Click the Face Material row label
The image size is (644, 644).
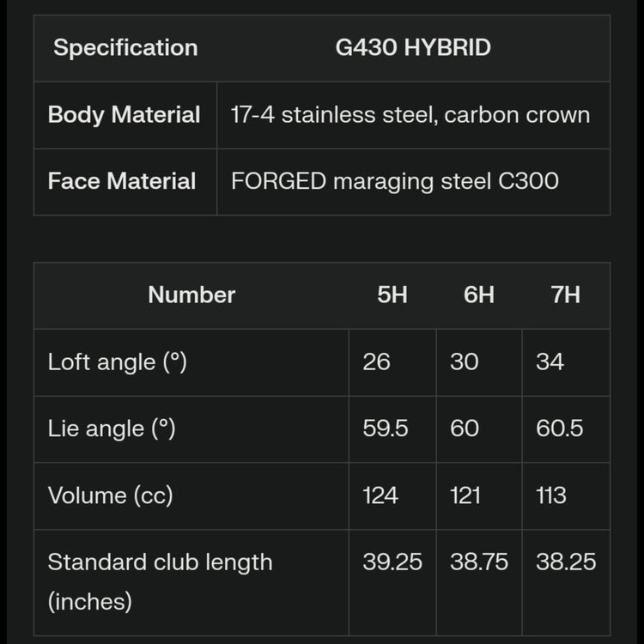pyautogui.click(x=122, y=182)
